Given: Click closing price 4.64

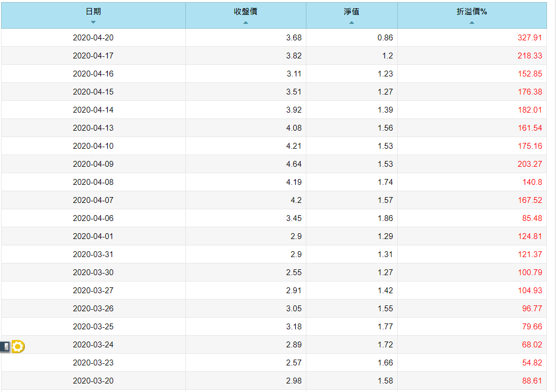Looking at the screenshot, I should pyautogui.click(x=293, y=164).
